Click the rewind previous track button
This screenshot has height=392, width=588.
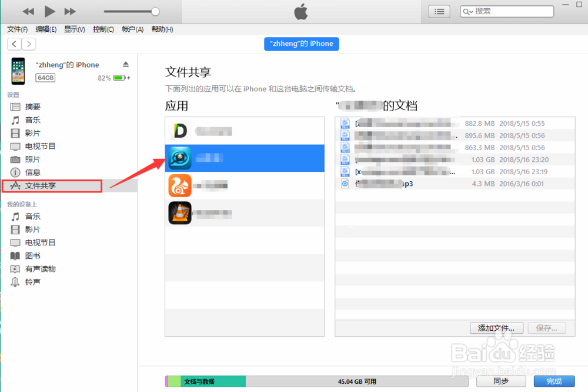click(28, 12)
